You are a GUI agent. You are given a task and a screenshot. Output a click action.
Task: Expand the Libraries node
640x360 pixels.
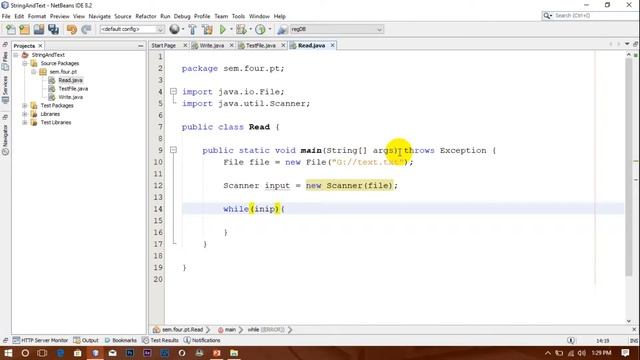click(25, 114)
